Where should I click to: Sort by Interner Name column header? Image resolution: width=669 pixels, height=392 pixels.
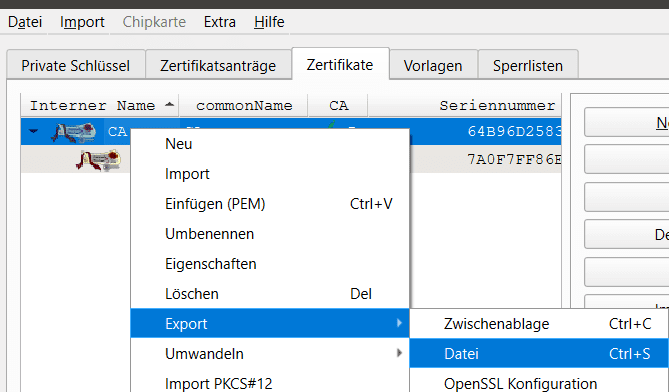click(x=100, y=105)
